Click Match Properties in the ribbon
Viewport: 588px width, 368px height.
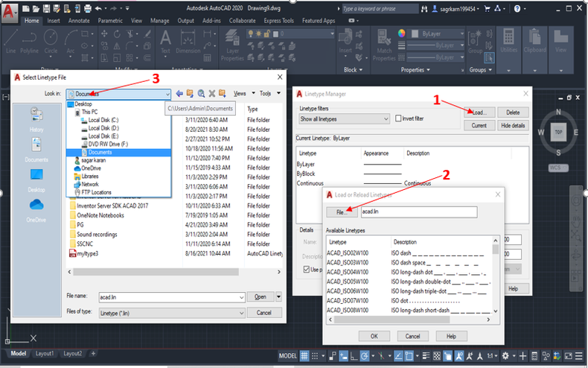(x=384, y=45)
